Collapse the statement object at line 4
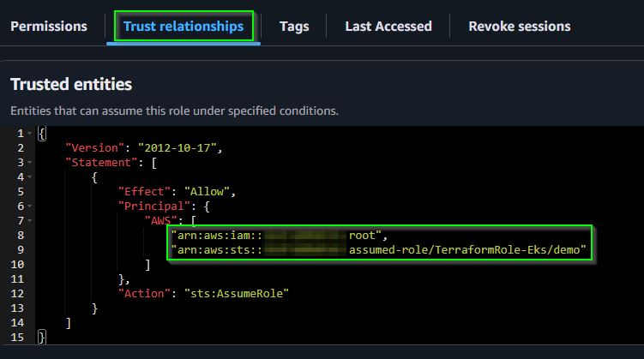This screenshot has width=644, height=359. [29, 177]
